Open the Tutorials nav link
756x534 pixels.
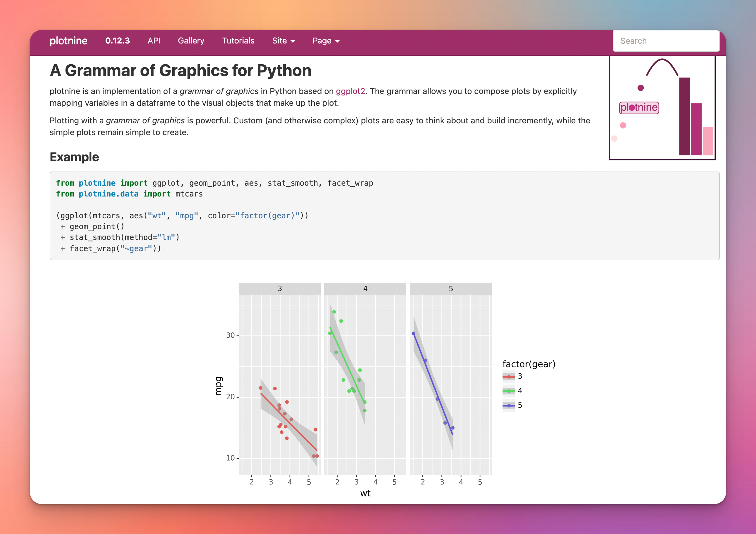(238, 41)
